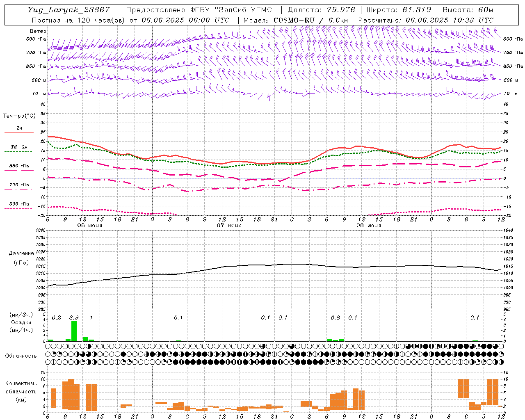Viewport: 525px width, 420px height.
Task: Select the provider text ФГБУ "ЗапСиб УГМС"
Action: (233, 10)
